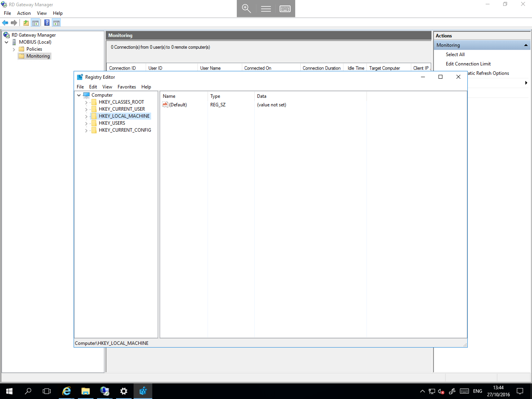Click the Help question mark toolbar icon
Image resolution: width=532 pixels, height=399 pixels.
[x=47, y=23]
